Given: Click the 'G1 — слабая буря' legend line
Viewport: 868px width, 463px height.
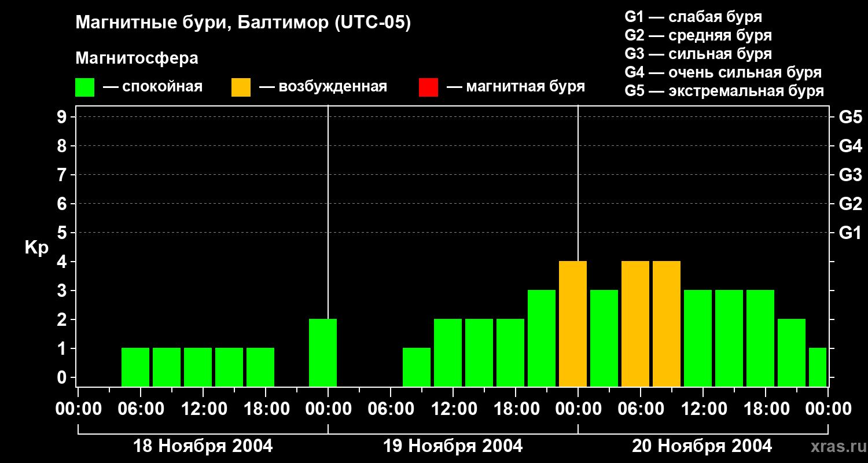Looking at the screenshot, I should 693,17.
